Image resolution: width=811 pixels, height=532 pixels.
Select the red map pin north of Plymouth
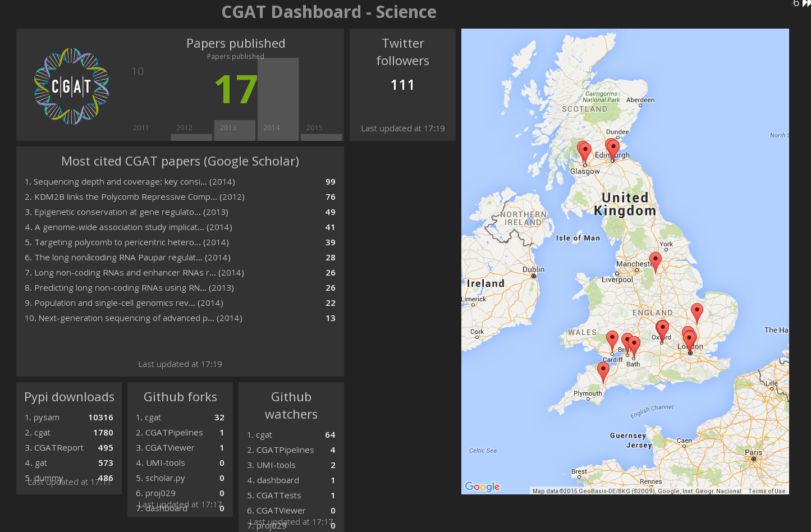pos(603,372)
